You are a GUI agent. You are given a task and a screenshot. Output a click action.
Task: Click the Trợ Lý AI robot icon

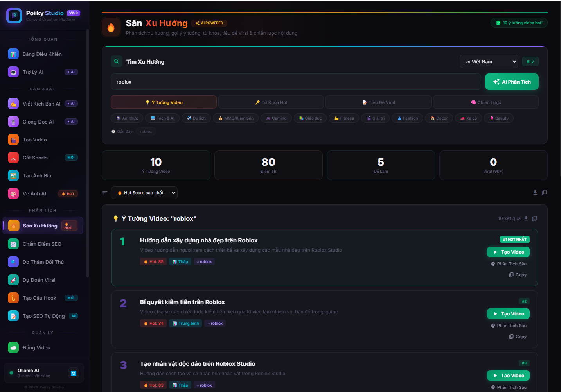(x=13, y=72)
